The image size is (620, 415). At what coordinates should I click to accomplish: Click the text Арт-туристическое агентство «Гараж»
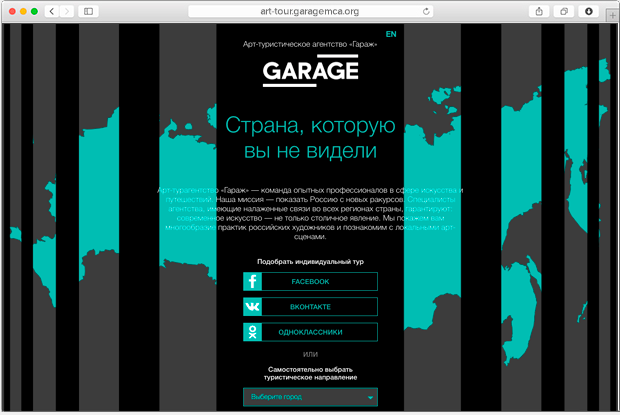pos(310,44)
